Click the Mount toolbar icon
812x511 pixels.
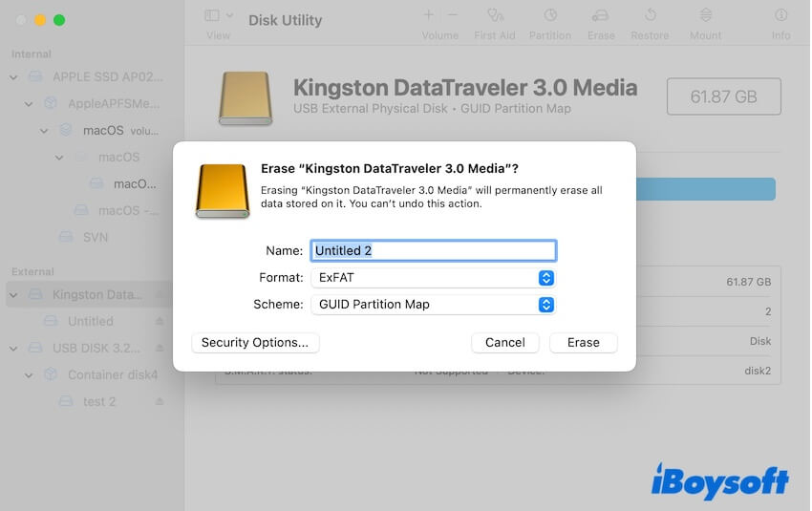coord(705,16)
